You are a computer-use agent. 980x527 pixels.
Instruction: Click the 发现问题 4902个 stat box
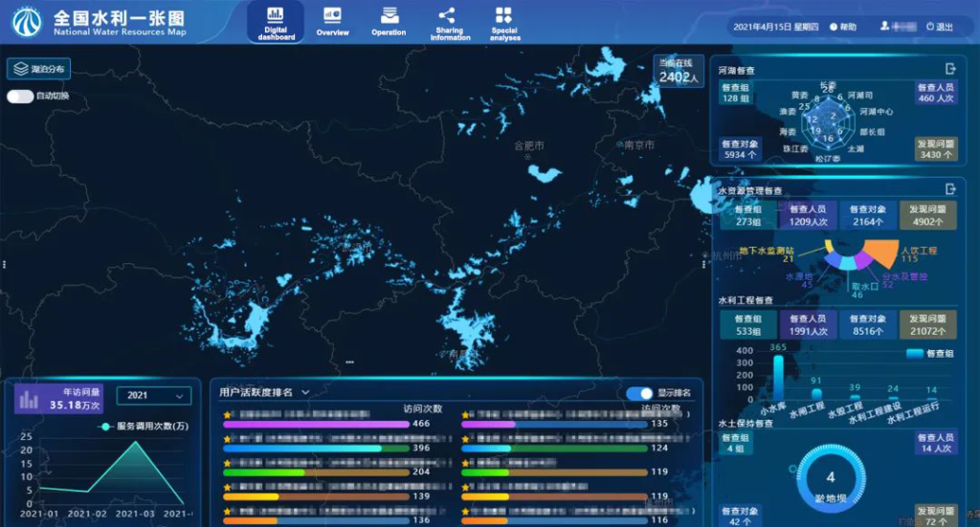pos(927,215)
